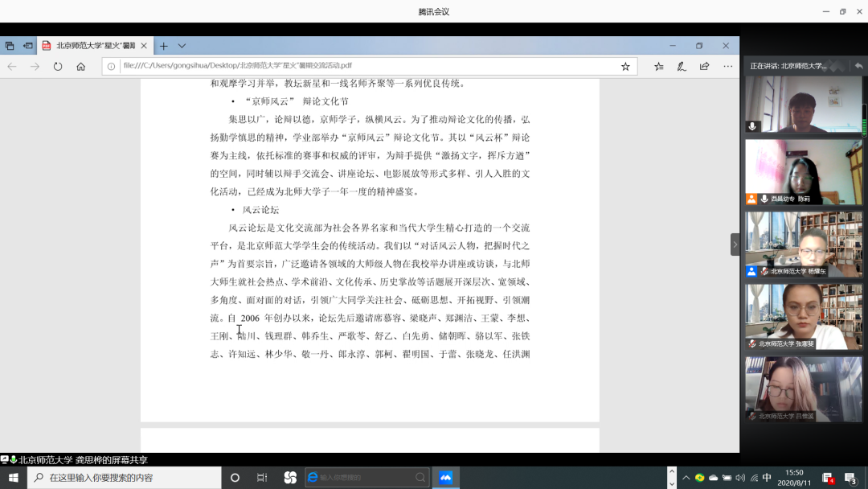
Task: Open the browser share icon
Action: pos(704,67)
